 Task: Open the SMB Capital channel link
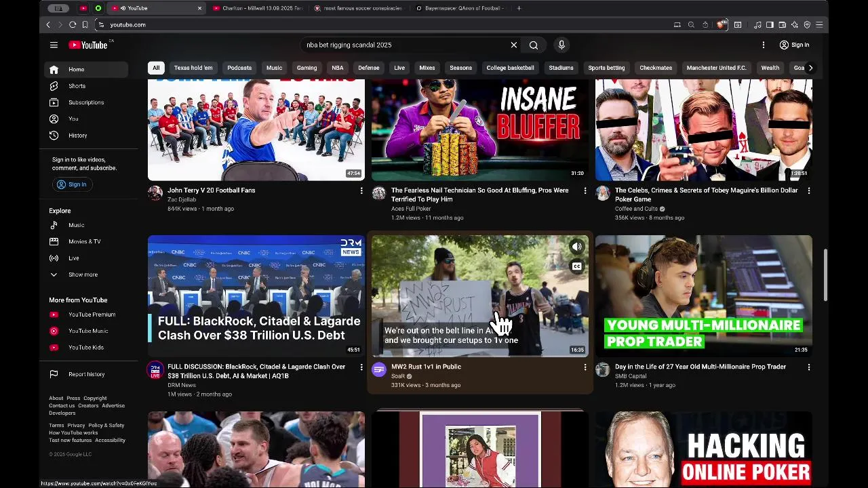[x=631, y=376]
